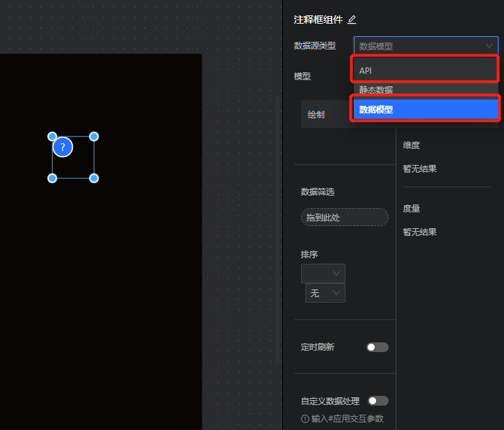Click the top-right resize handle of selection
The height and width of the screenshot is (430, 504).
tap(94, 136)
